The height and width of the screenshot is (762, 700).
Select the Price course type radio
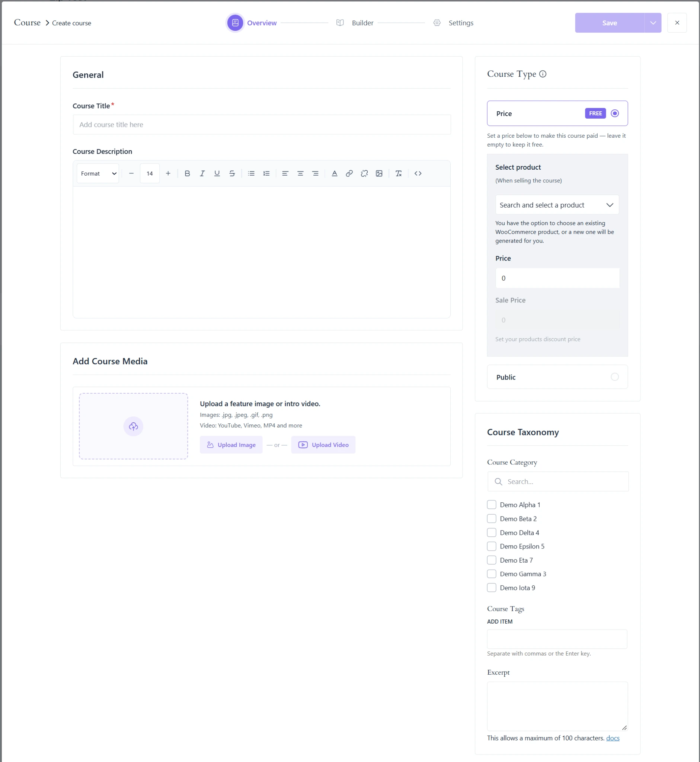[x=615, y=113]
